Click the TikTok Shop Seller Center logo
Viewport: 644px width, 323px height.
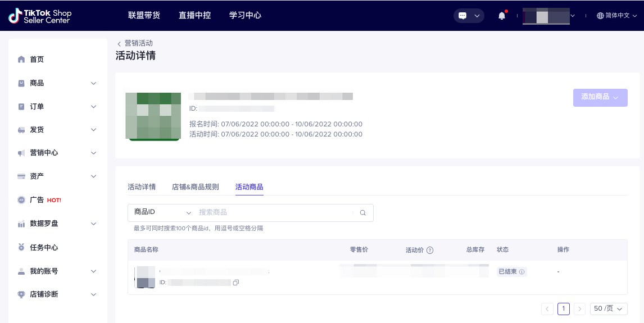click(x=40, y=16)
